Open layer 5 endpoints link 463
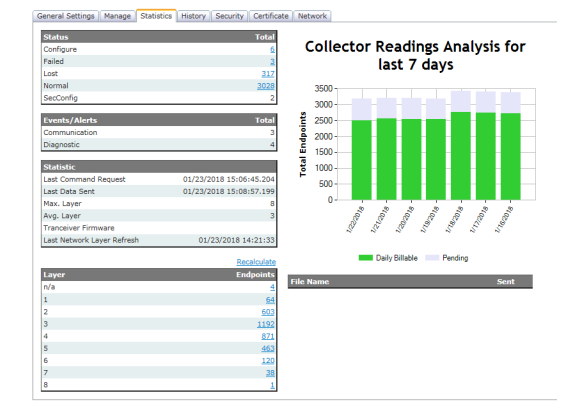 click(268, 348)
